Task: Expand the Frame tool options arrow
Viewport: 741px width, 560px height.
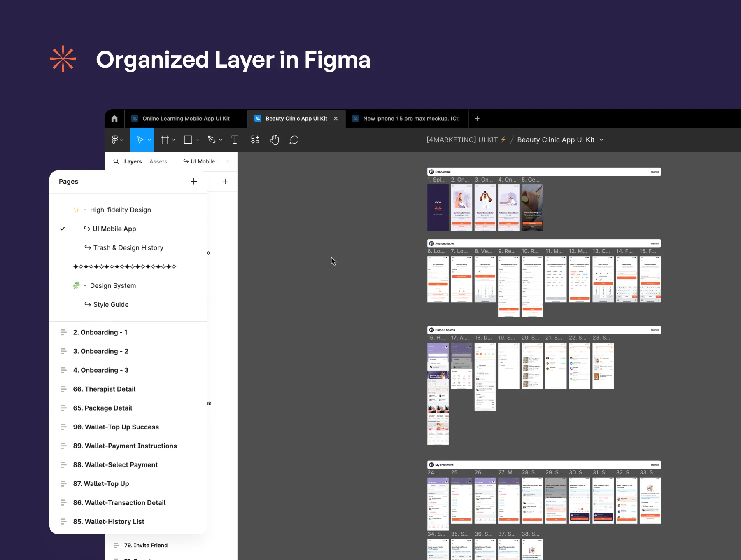Action: 173,140
